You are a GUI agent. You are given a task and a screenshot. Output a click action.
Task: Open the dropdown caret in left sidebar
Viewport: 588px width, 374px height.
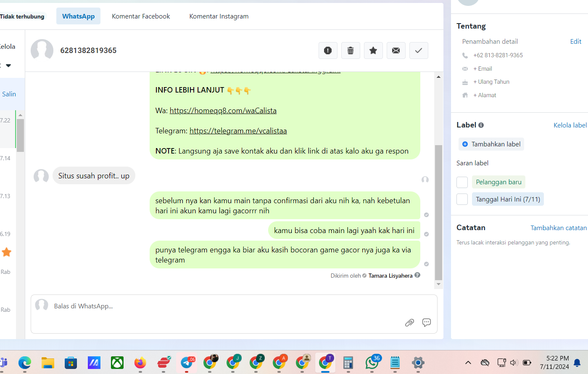(x=8, y=66)
